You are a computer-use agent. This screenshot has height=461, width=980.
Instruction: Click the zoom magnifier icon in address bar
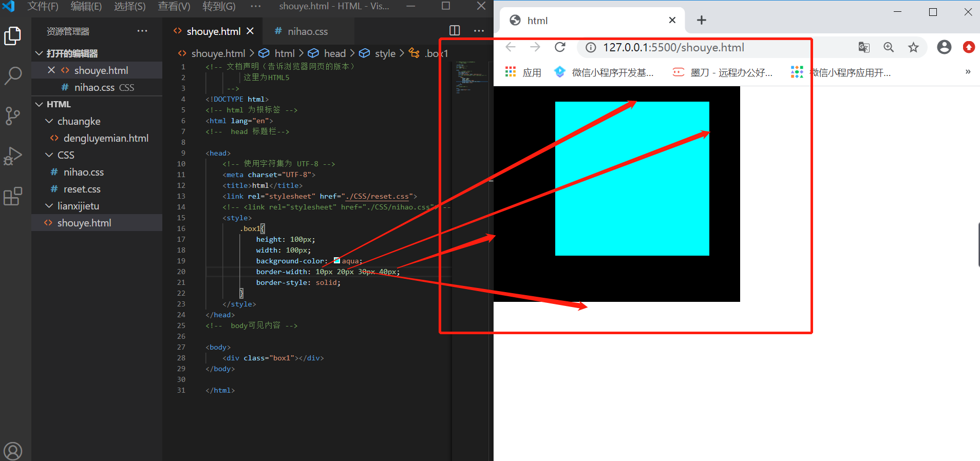[x=889, y=48]
